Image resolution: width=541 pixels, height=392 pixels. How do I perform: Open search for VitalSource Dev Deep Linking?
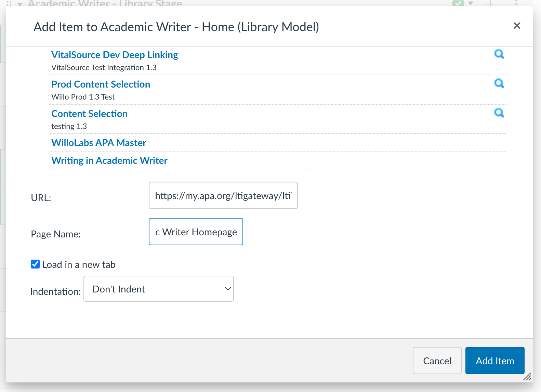tap(499, 54)
